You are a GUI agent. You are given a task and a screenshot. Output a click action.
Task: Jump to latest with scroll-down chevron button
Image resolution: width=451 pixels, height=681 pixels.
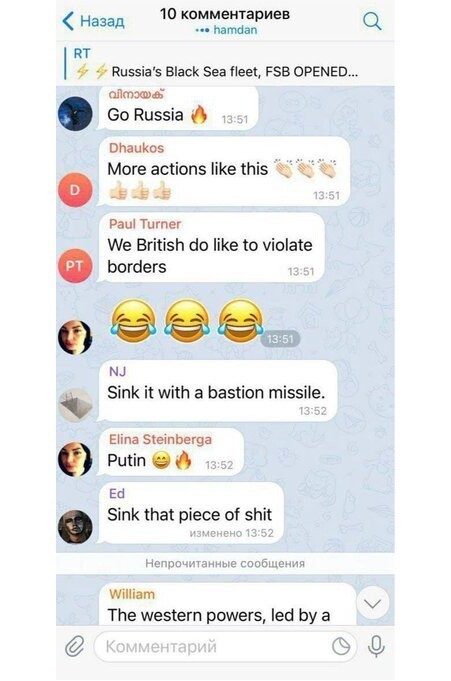tap(372, 603)
